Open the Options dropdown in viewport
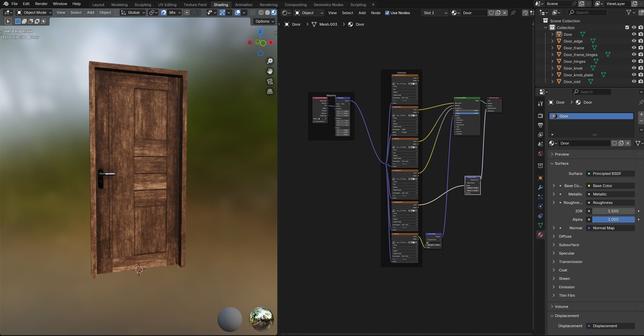644x336 pixels. pos(265,21)
